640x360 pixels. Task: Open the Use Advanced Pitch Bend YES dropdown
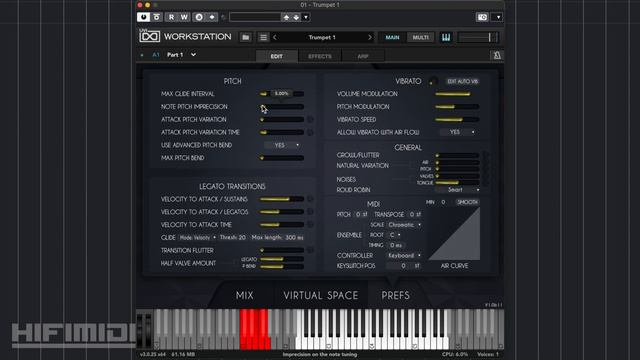(282, 145)
